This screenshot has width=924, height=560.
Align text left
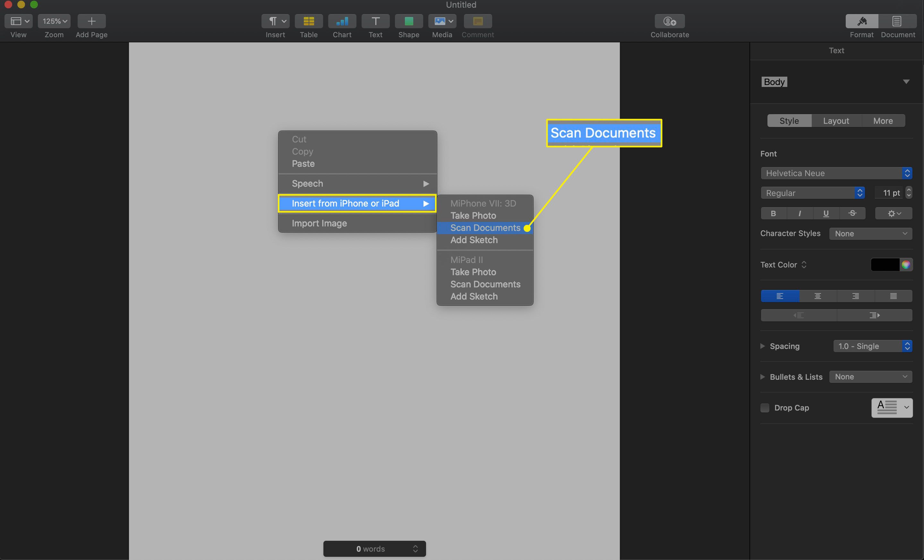(780, 296)
